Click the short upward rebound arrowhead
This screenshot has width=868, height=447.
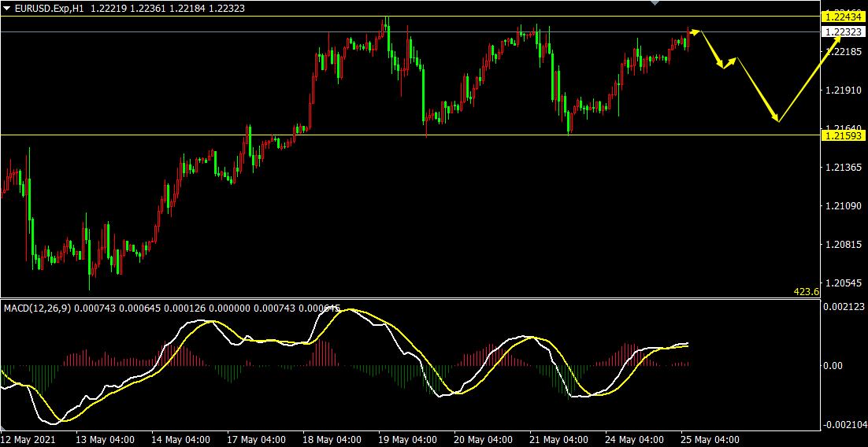pos(734,60)
